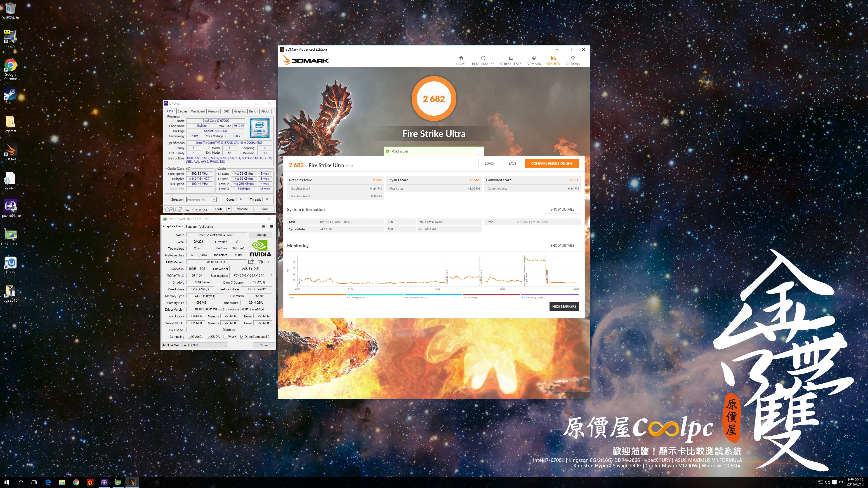Toggle UEFI checkbox in GPU-Z
The width and height of the screenshot is (868, 488).
tap(260, 262)
